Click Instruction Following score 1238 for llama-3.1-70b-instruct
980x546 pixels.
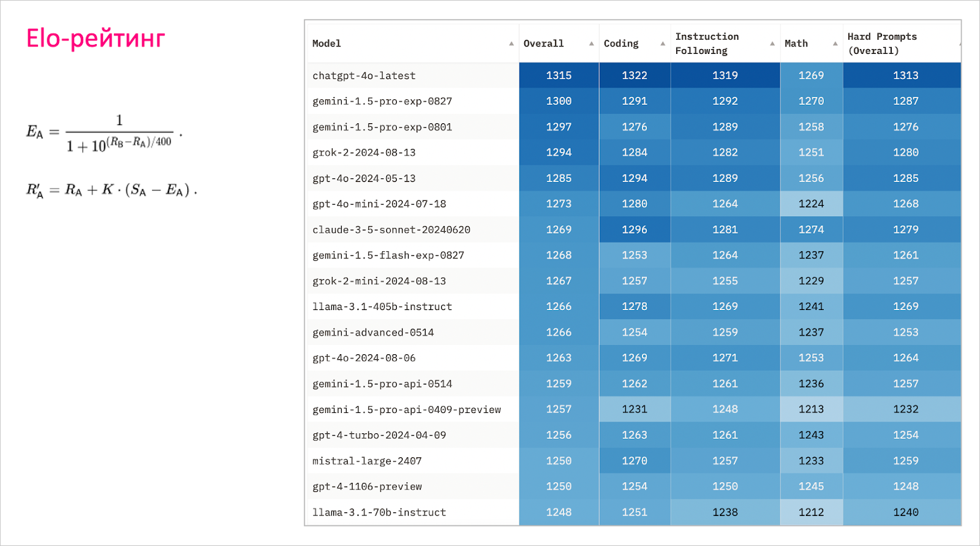(x=725, y=512)
